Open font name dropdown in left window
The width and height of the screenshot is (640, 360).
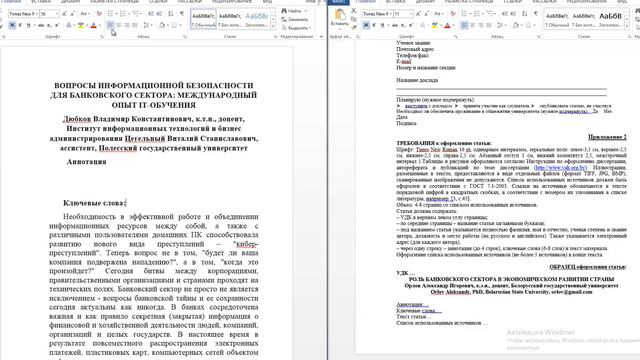click(x=37, y=14)
